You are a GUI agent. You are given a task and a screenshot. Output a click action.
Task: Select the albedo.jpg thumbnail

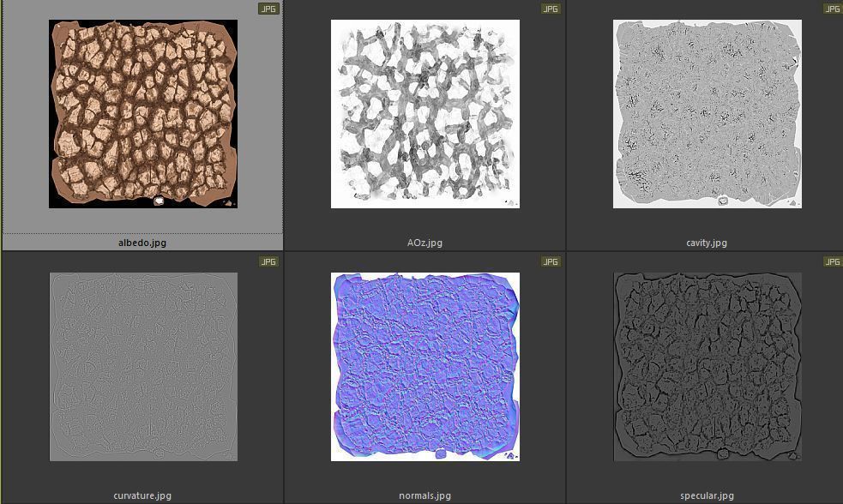143,114
